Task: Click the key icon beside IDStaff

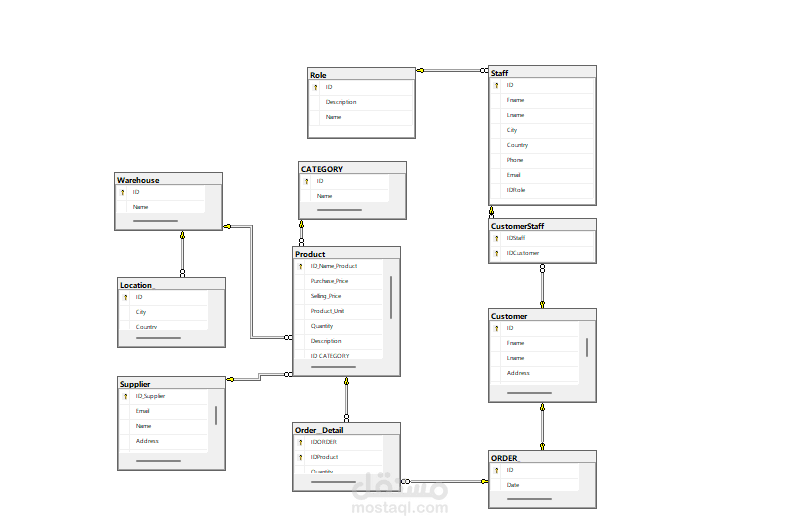Action: 497,238
